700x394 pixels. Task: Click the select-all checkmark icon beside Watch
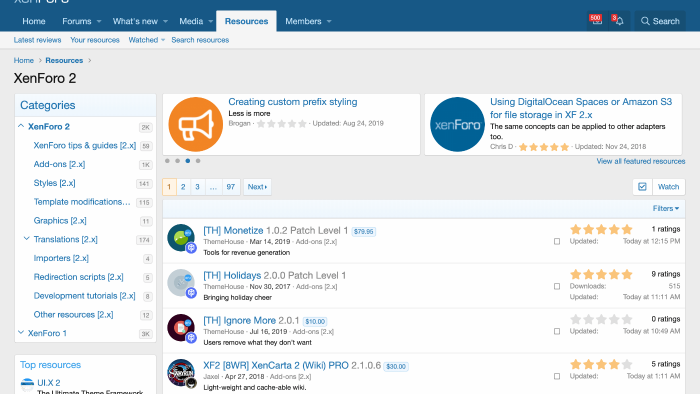642,187
